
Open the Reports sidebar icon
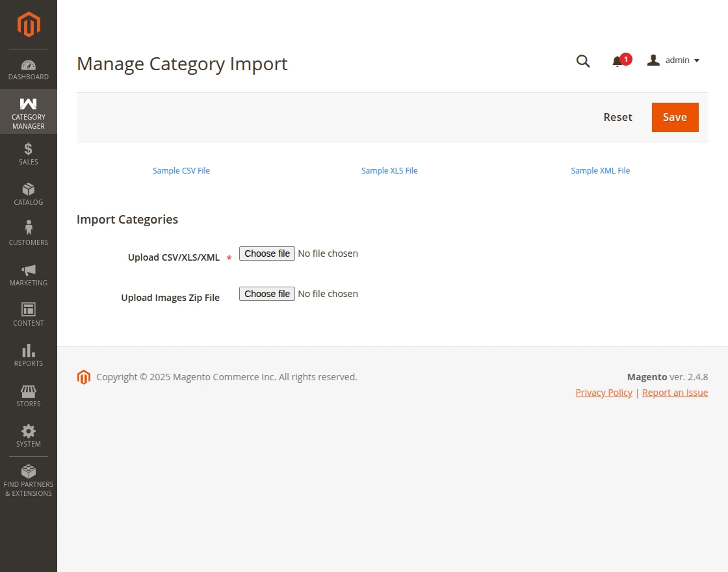point(28,355)
